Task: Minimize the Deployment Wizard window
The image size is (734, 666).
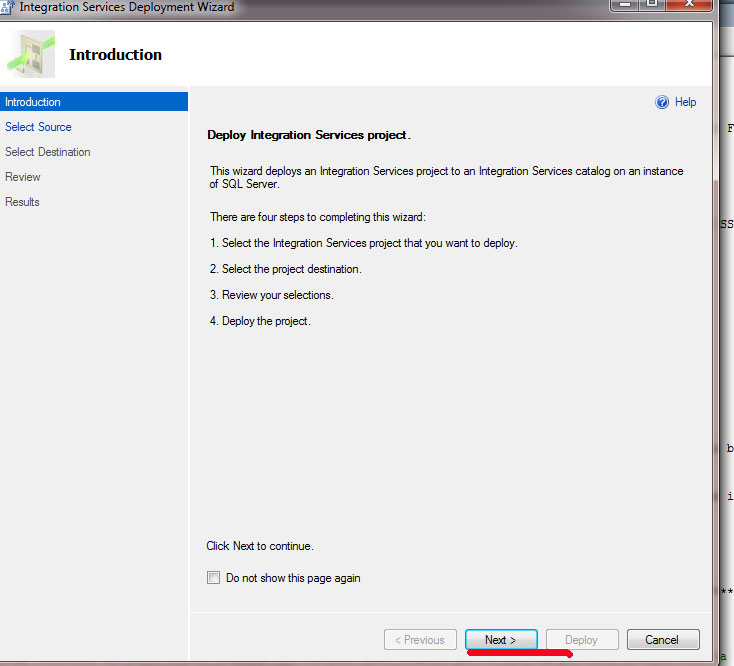Action: coord(625,4)
